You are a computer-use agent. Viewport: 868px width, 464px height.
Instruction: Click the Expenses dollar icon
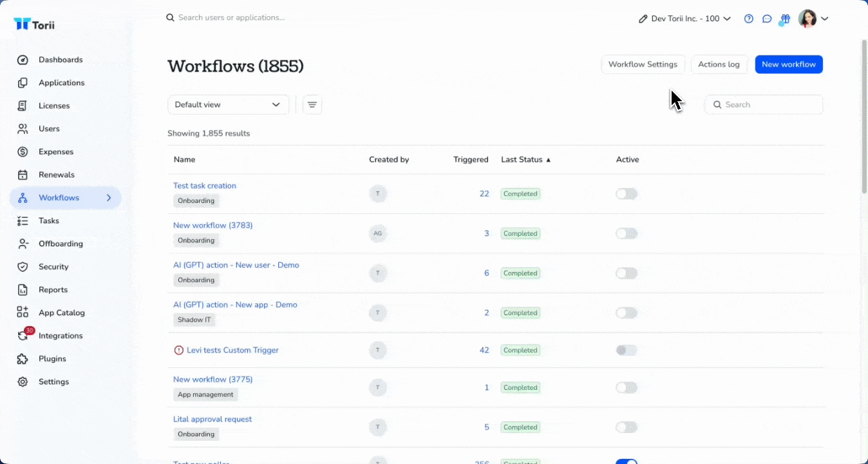click(x=23, y=152)
